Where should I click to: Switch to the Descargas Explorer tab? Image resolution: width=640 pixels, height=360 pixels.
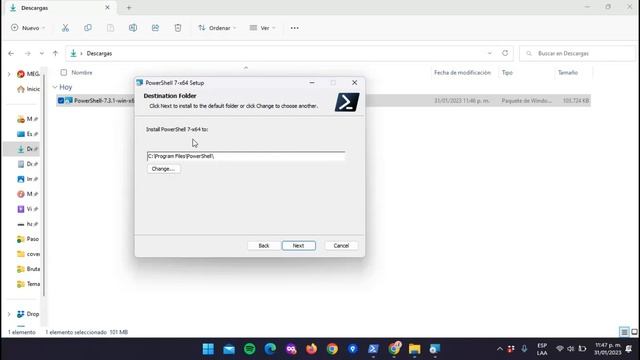60,8
